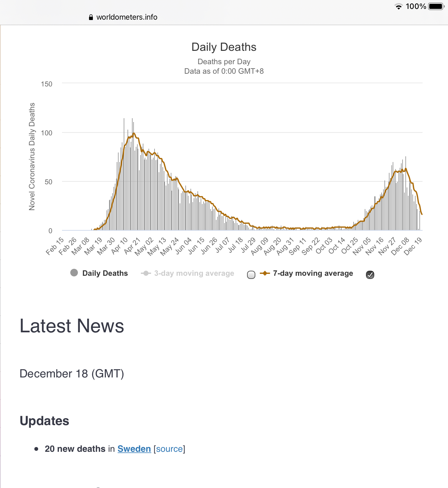Click the Apr 21 x-axis date label
The height and width of the screenshot is (488, 448).
pos(132,246)
